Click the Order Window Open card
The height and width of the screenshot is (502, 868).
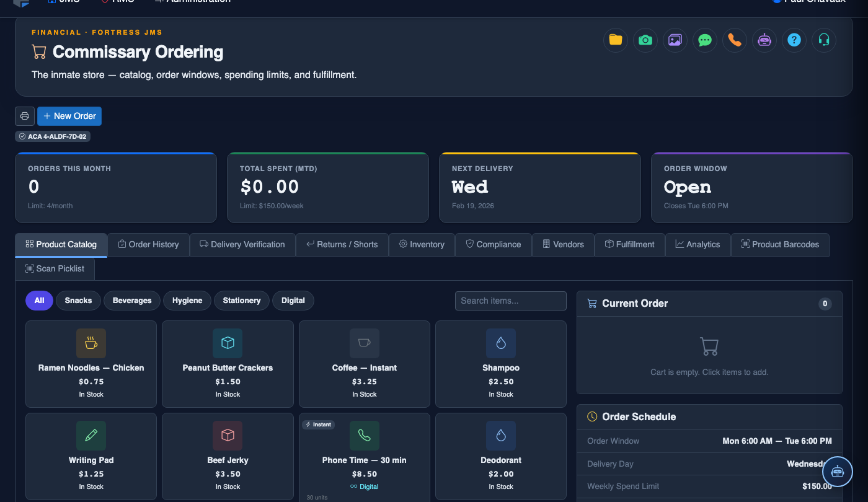point(751,187)
